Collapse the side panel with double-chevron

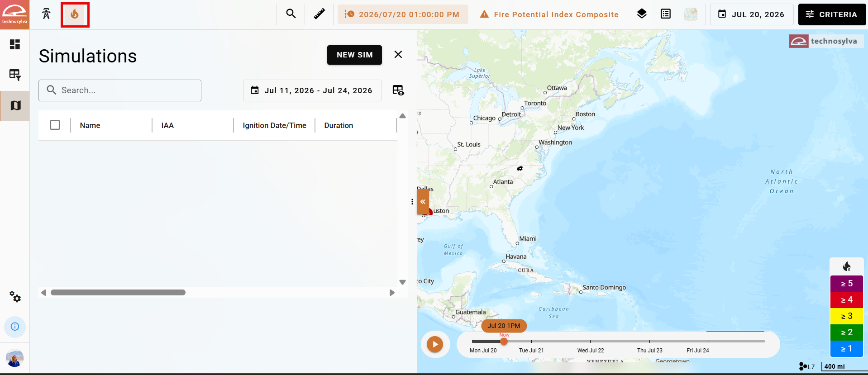423,202
